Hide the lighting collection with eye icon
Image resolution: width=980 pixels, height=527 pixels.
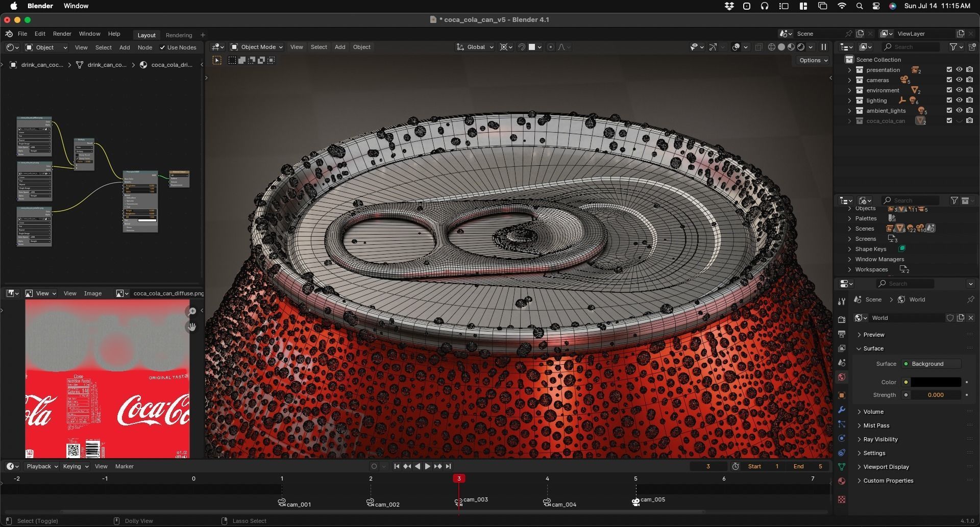[x=959, y=101]
